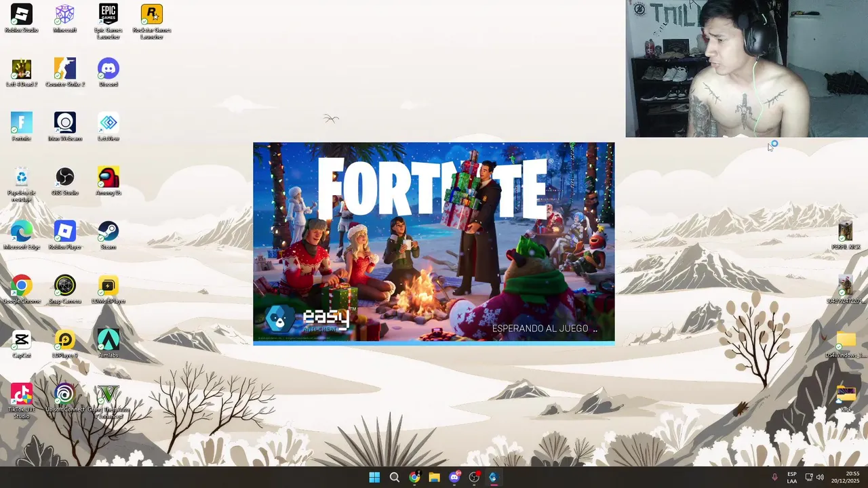868x488 pixels.
Task: Click the Grand Theft Auto V Enhanced icon
Action: 108,401
